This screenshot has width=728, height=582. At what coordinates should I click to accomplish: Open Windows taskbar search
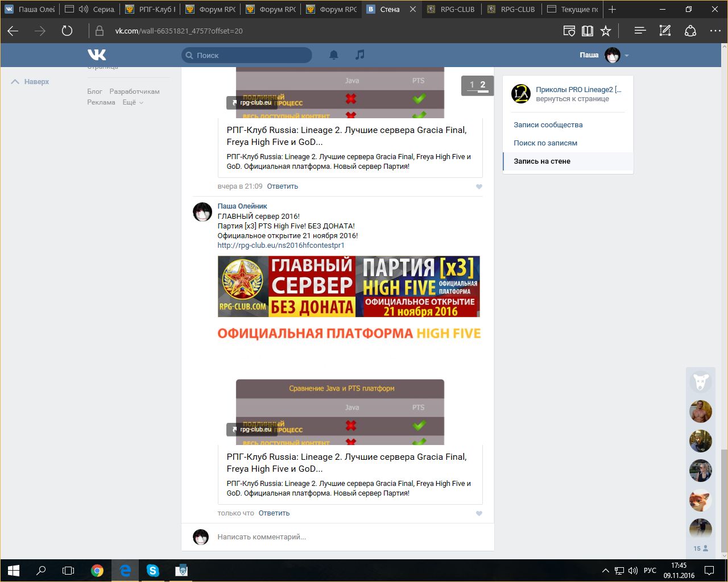[41, 570]
